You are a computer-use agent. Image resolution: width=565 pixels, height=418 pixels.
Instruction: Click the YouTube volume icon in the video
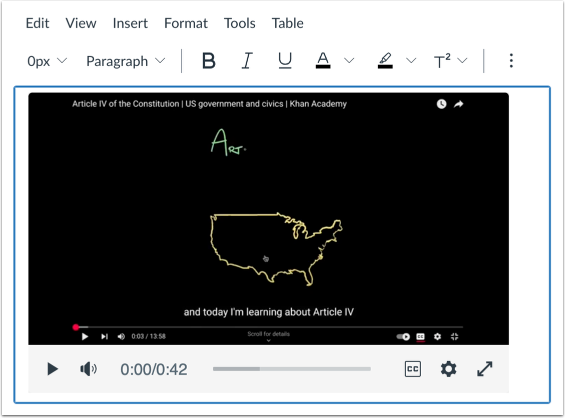[x=121, y=337]
